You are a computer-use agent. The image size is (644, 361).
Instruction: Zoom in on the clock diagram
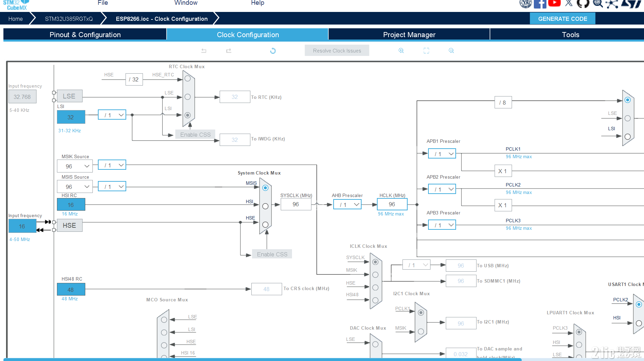401,50
